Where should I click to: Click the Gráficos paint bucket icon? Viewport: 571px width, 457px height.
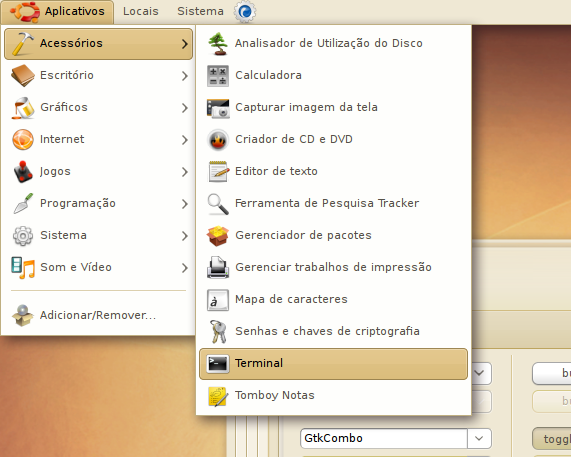pyautogui.click(x=23, y=107)
